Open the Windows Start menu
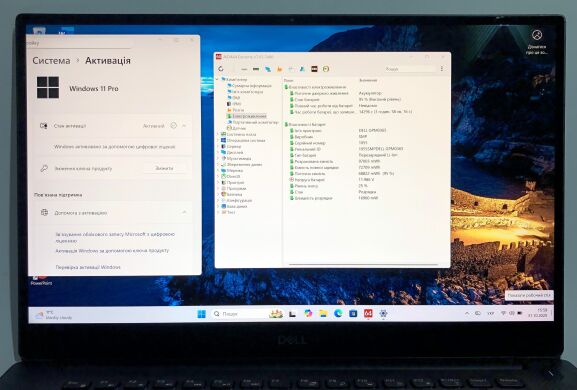This screenshot has height=390, width=577. click(201, 314)
